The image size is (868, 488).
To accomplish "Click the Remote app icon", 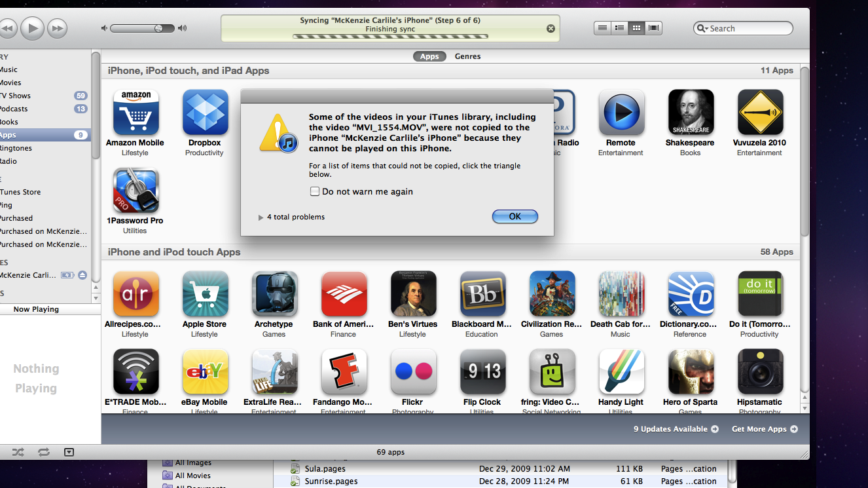I will pyautogui.click(x=621, y=113).
